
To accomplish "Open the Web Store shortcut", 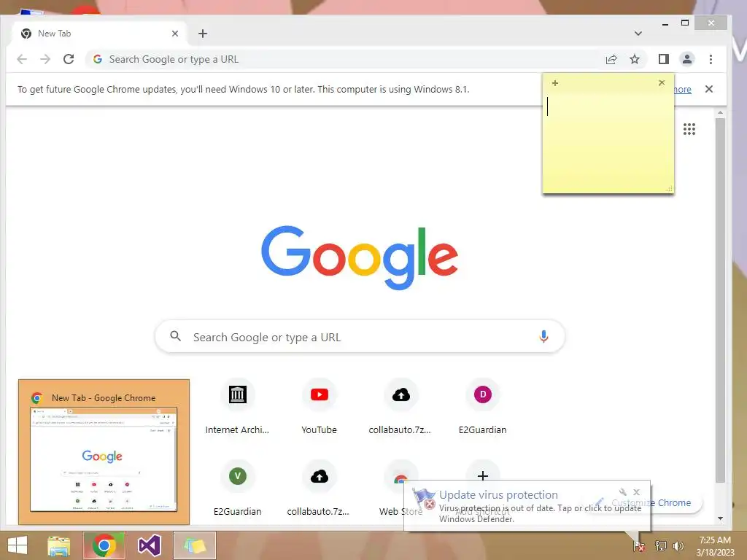I will click(x=393, y=489).
